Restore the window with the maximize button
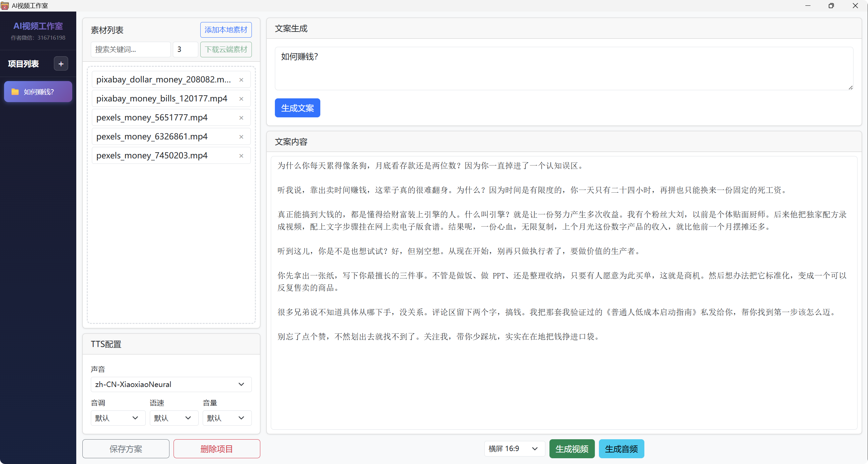 tap(831, 6)
